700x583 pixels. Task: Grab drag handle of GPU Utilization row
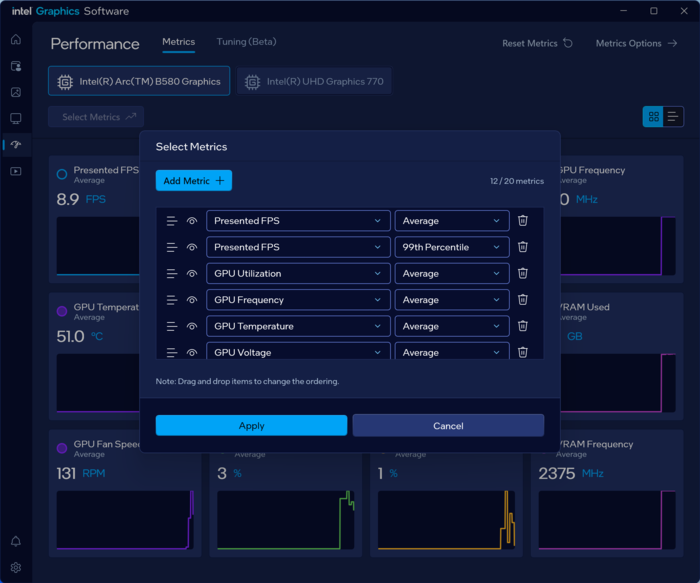[172, 273]
